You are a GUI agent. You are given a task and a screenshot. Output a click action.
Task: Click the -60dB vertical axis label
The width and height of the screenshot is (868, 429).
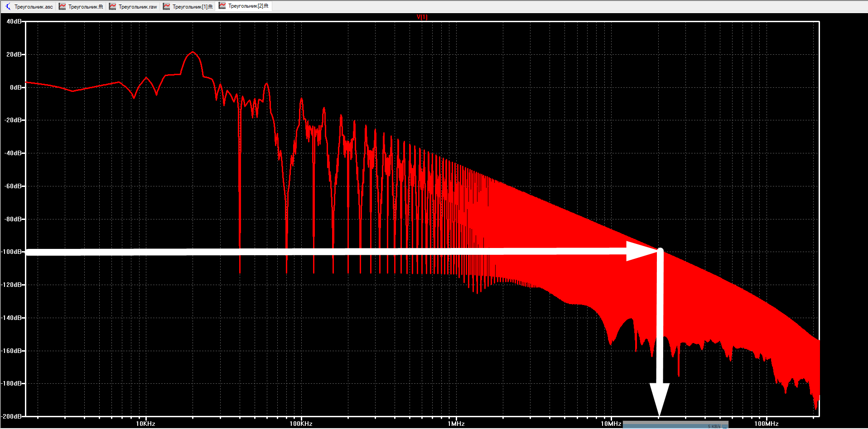click(13, 186)
